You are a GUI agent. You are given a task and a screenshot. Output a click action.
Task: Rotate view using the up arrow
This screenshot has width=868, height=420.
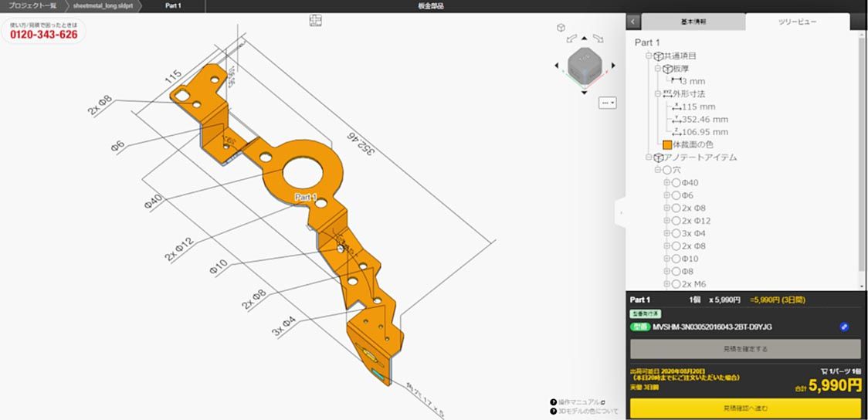pos(584,38)
